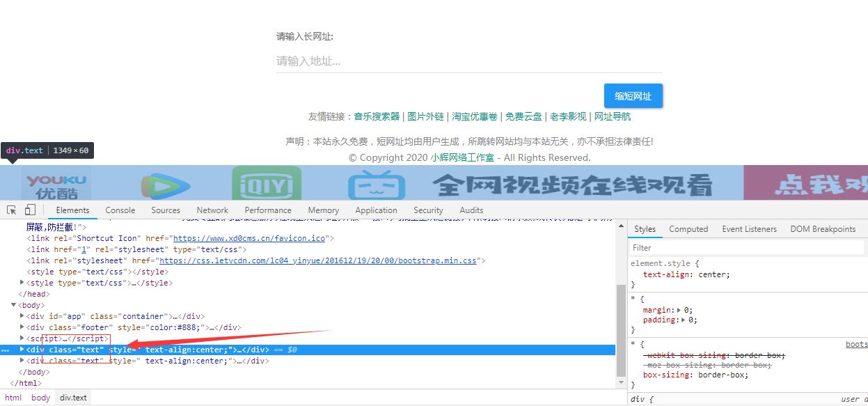Expand the div id="app" container node
868x406 pixels.
click(22, 316)
